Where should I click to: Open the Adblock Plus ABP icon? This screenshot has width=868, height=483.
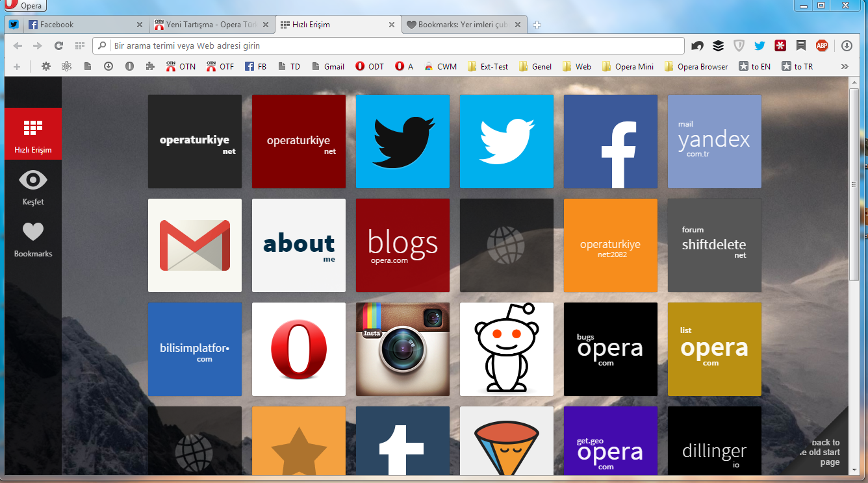[822, 45]
